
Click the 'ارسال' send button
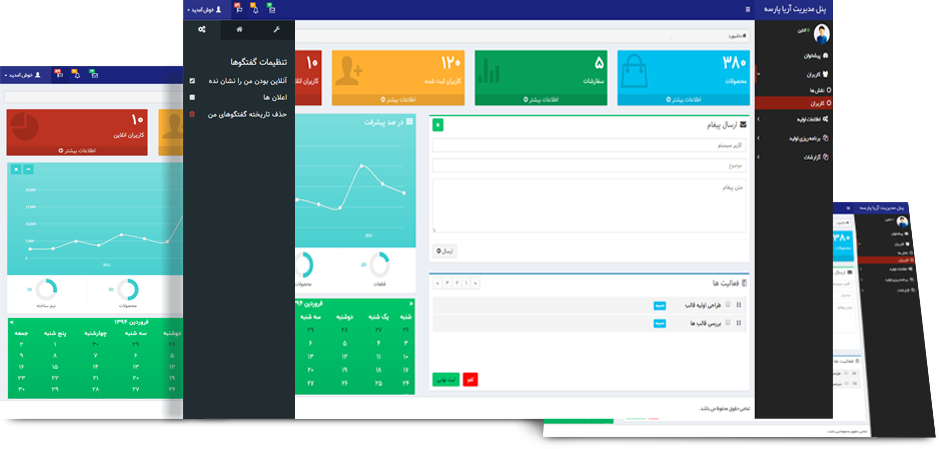(x=445, y=251)
